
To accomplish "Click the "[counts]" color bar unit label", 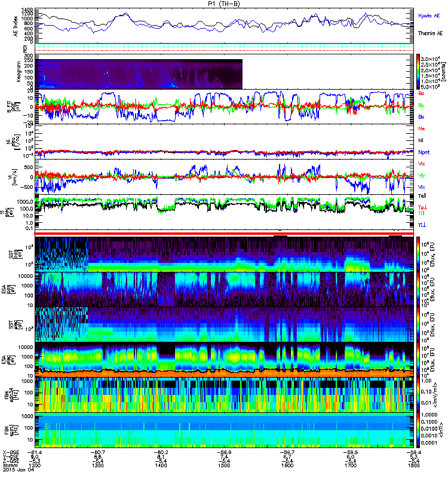I will pos(444,72).
